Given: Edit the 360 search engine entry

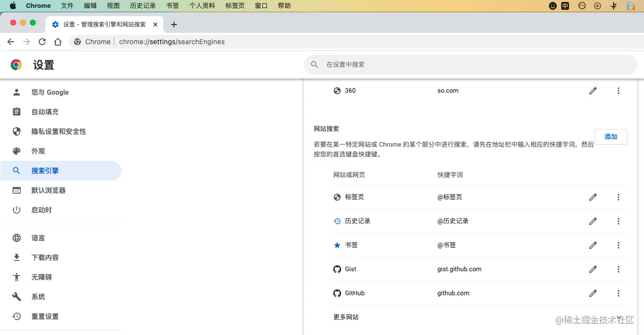Looking at the screenshot, I should click(x=593, y=91).
